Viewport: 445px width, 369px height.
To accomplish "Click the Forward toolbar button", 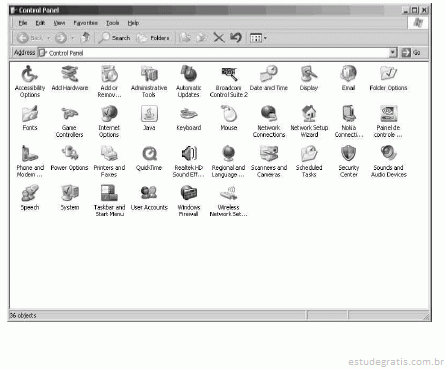I will coord(61,38).
